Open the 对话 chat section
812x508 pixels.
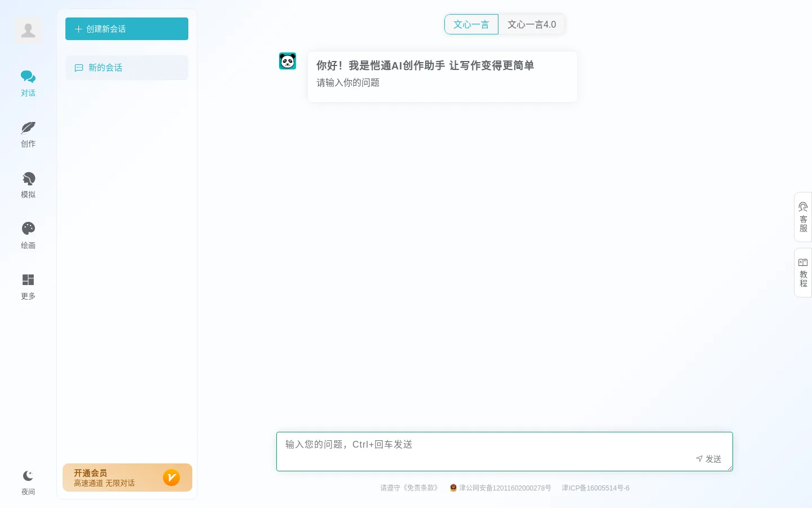tap(28, 83)
